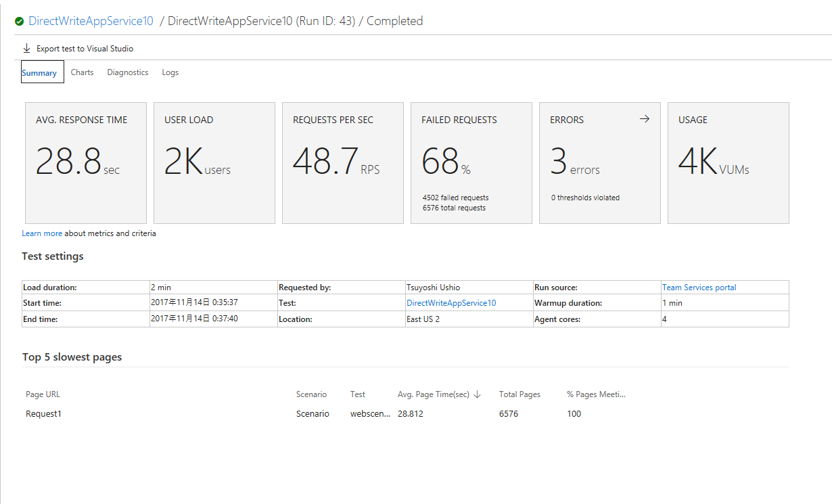Click the arrow icon on the ERRORS card
The height and width of the screenshot is (504, 832).
pyautogui.click(x=644, y=118)
